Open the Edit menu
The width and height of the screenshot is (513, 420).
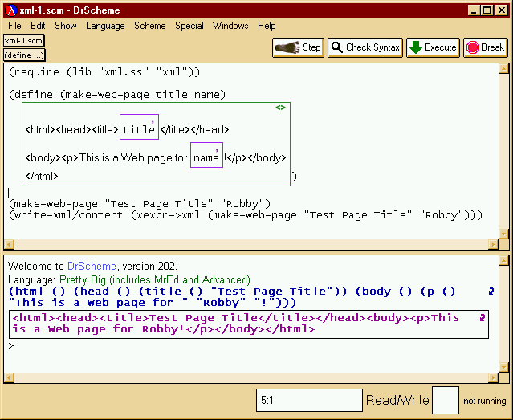(x=38, y=26)
